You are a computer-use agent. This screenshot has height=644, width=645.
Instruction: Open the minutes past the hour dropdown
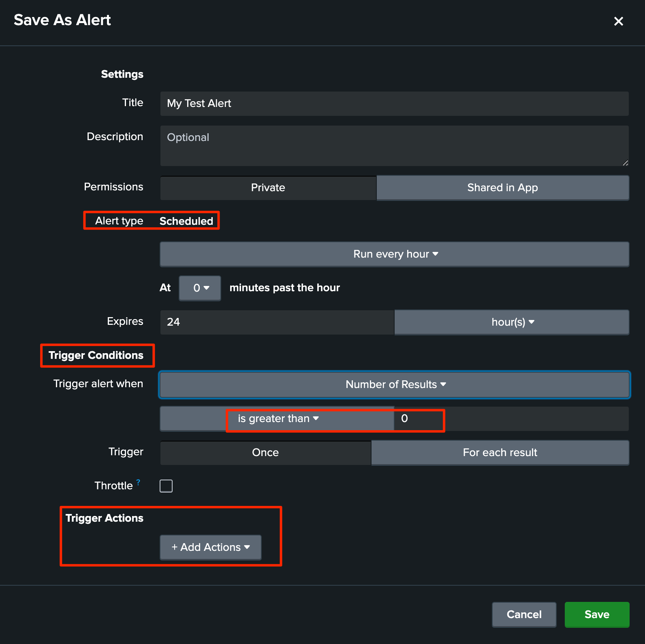200,288
